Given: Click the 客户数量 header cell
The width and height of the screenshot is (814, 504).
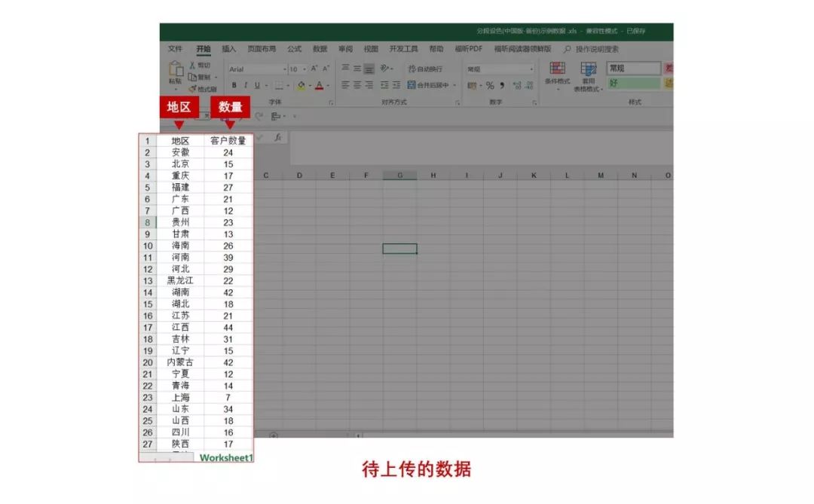Looking at the screenshot, I should pos(228,141).
